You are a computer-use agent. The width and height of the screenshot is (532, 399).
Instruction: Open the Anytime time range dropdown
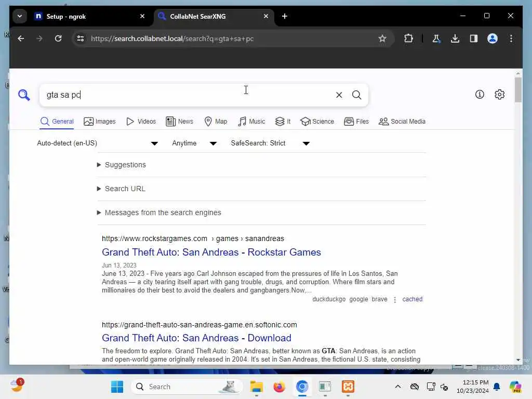coord(194,143)
